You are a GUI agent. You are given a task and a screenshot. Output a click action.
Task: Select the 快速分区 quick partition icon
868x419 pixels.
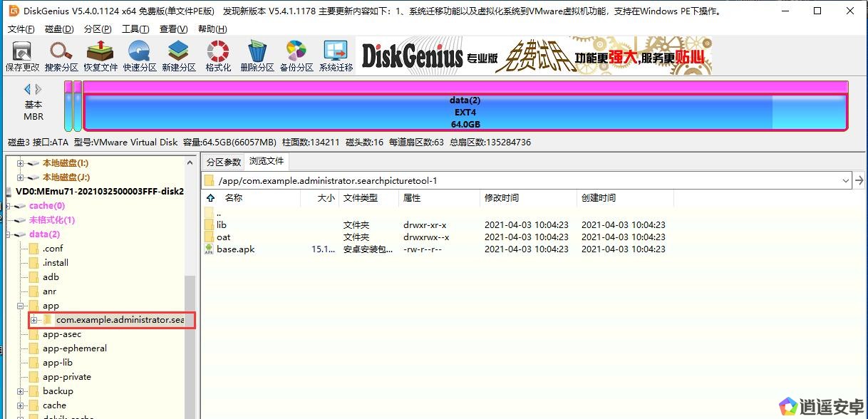(140, 56)
